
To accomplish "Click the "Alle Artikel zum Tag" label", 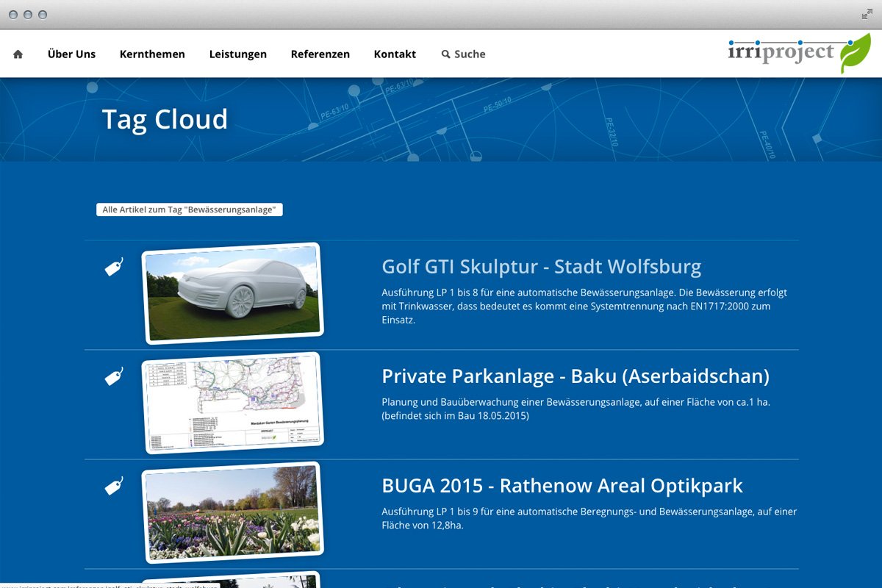I will [189, 210].
